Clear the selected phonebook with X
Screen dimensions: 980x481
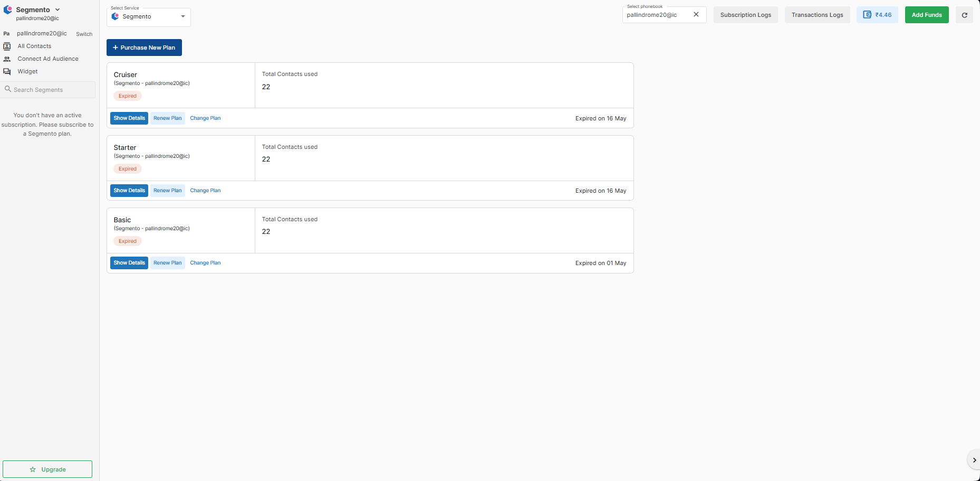click(696, 15)
